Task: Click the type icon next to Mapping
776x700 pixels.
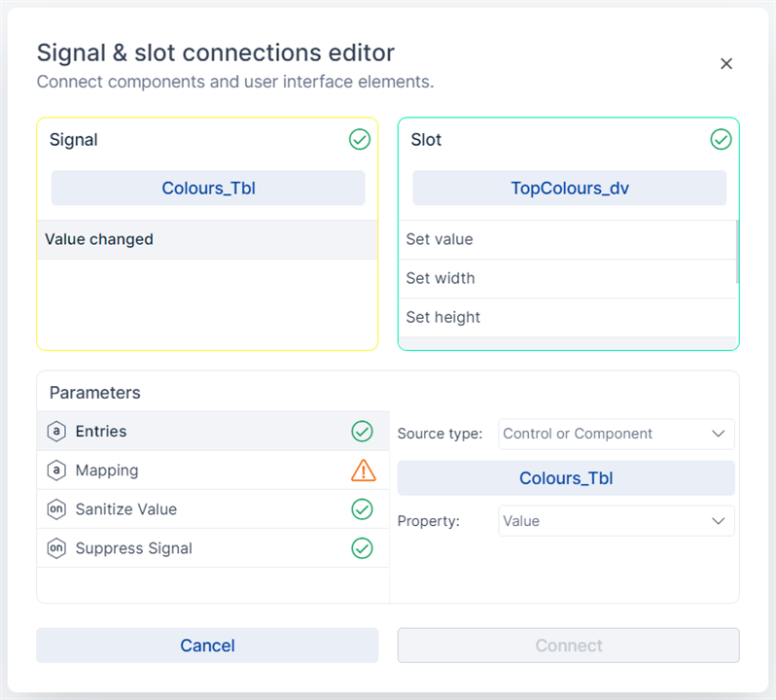Action: point(56,471)
